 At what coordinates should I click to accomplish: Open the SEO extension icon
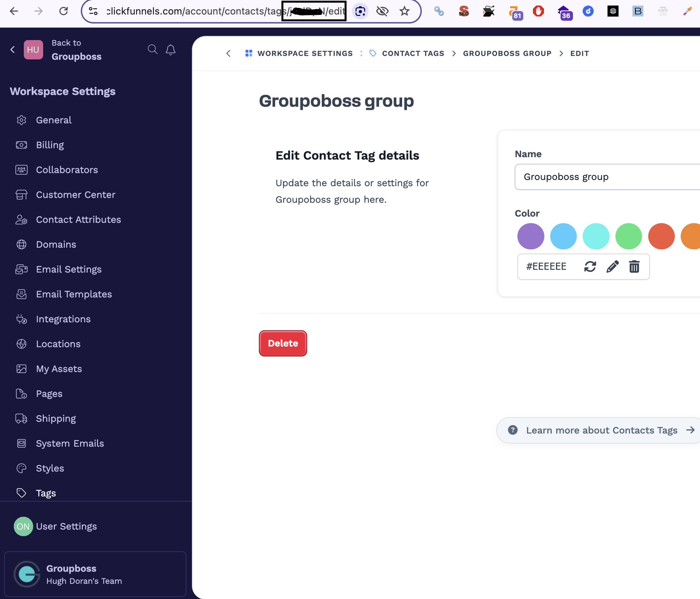coord(464,11)
